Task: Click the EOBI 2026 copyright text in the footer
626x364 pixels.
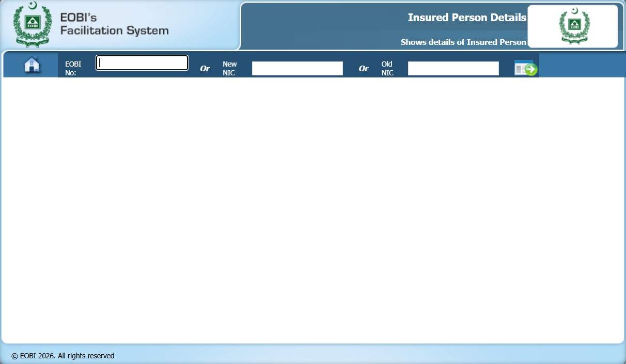Action: [x=62, y=356]
